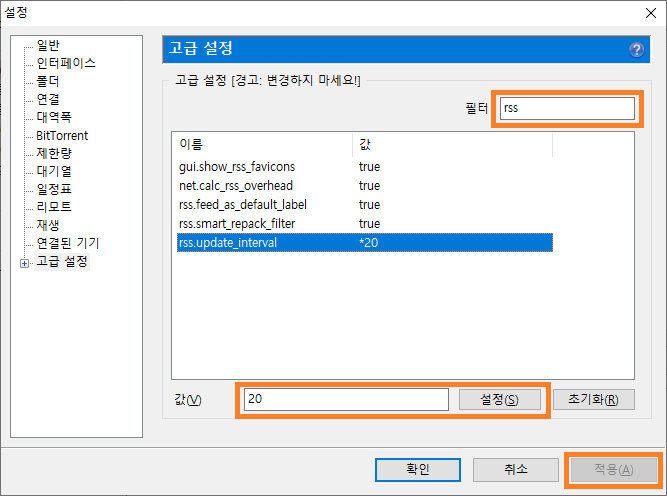Expand the 고급 설정 tree node

tap(25, 263)
